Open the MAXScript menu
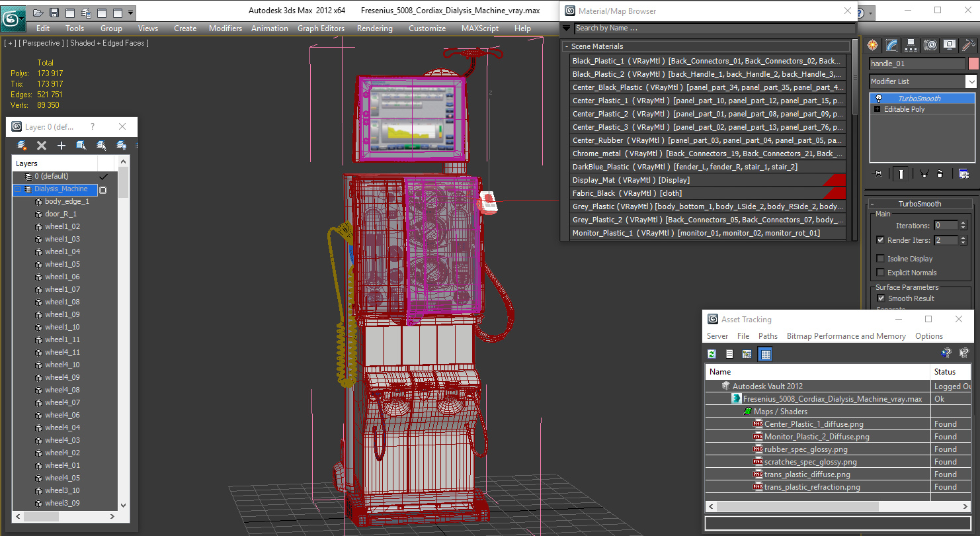 480,28
